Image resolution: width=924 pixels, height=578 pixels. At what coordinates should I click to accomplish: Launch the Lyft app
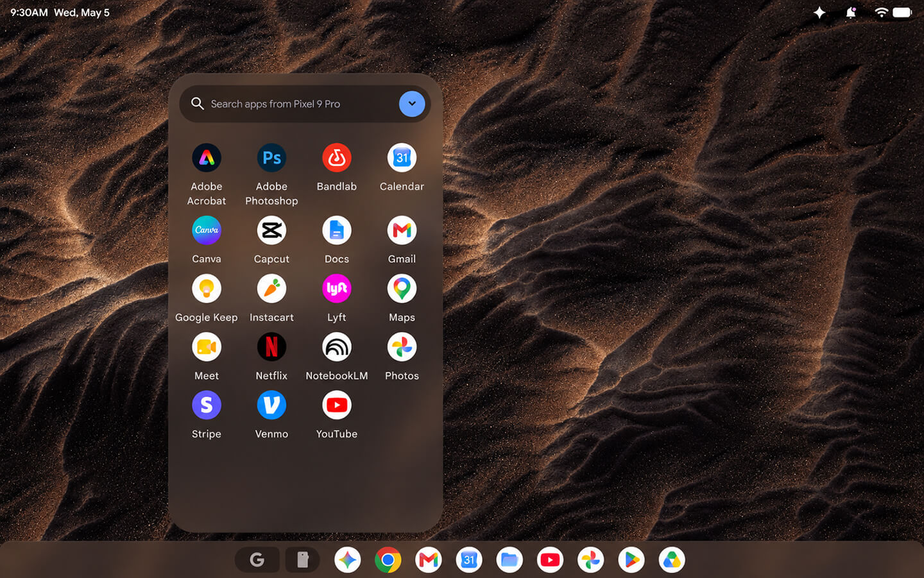click(x=337, y=289)
